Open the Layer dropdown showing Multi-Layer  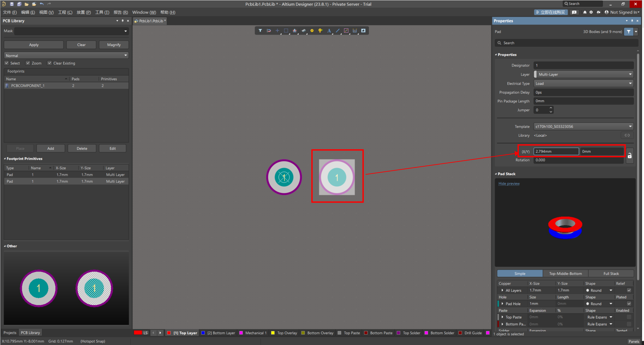tap(583, 75)
